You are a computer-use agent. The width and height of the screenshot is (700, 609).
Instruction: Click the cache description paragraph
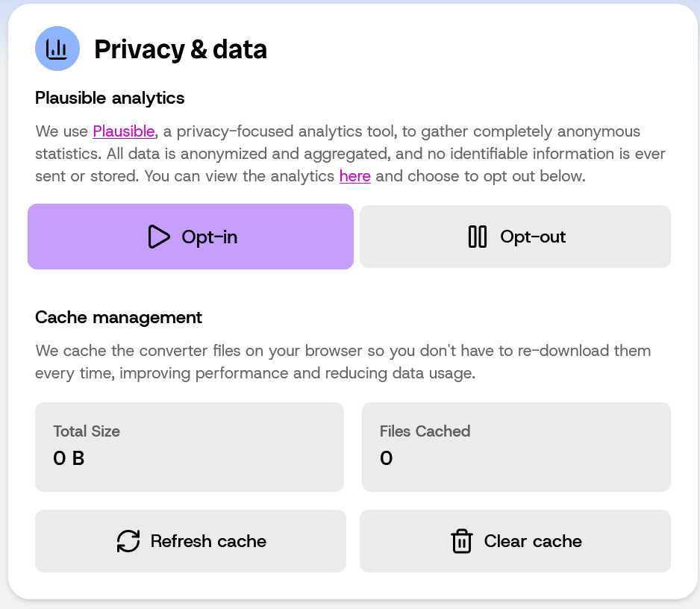(x=343, y=361)
